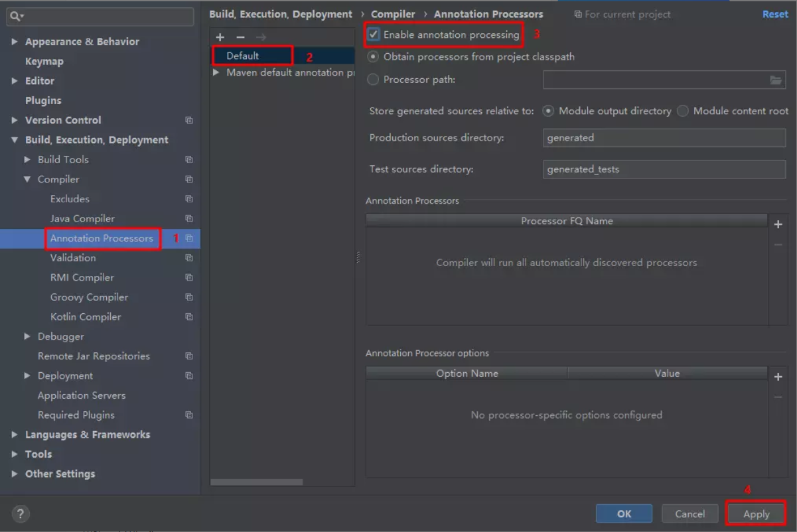Viewport: 797px width, 532px height.
Task: Toggle Enable annotation processing checkbox
Action: click(374, 34)
